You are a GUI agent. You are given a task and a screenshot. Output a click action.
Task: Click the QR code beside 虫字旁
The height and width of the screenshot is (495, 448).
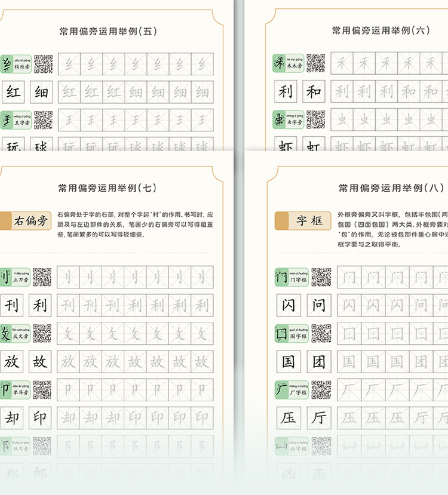pyautogui.click(x=316, y=119)
